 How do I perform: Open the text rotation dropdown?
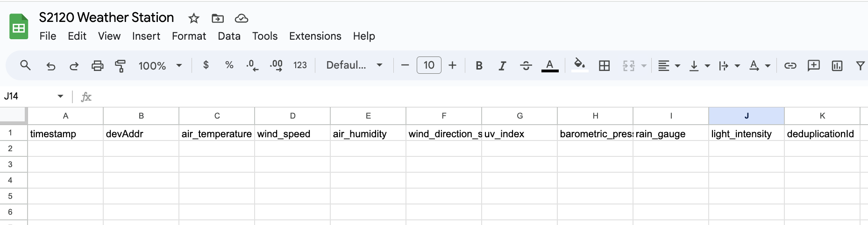pyautogui.click(x=760, y=66)
